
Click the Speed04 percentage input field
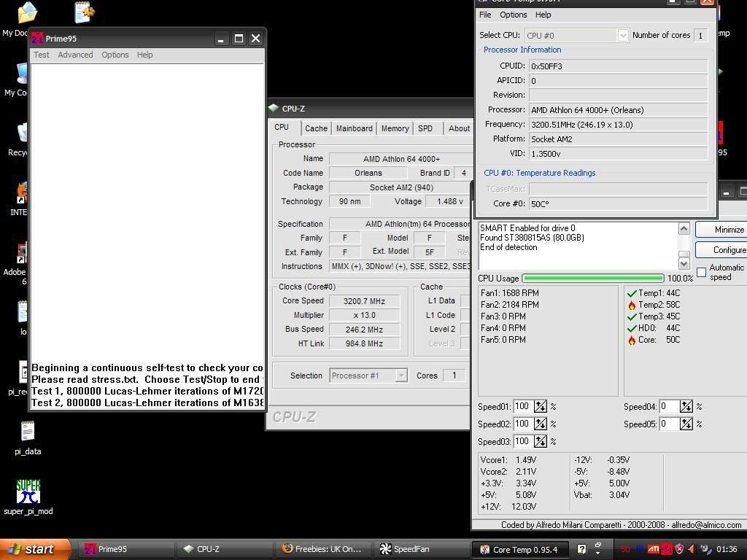pos(670,406)
